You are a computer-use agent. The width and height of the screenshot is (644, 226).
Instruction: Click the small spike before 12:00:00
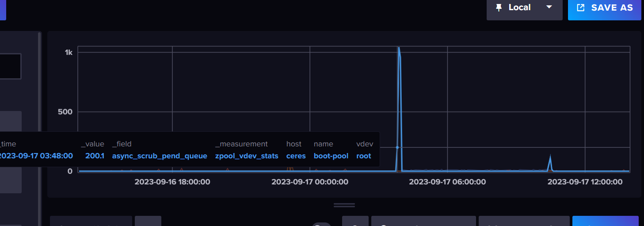coord(550,157)
